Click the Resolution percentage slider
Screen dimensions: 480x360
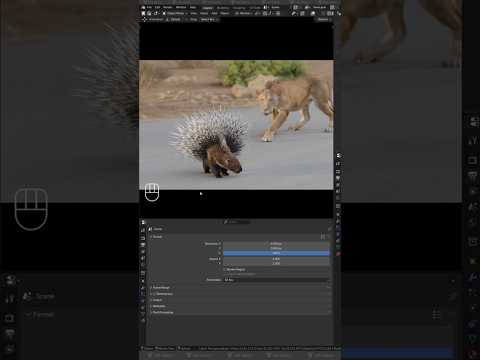tap(276, 253)
